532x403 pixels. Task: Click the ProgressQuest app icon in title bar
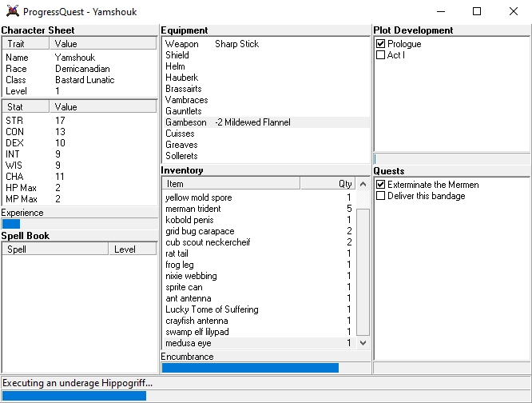tap(13, 11)
